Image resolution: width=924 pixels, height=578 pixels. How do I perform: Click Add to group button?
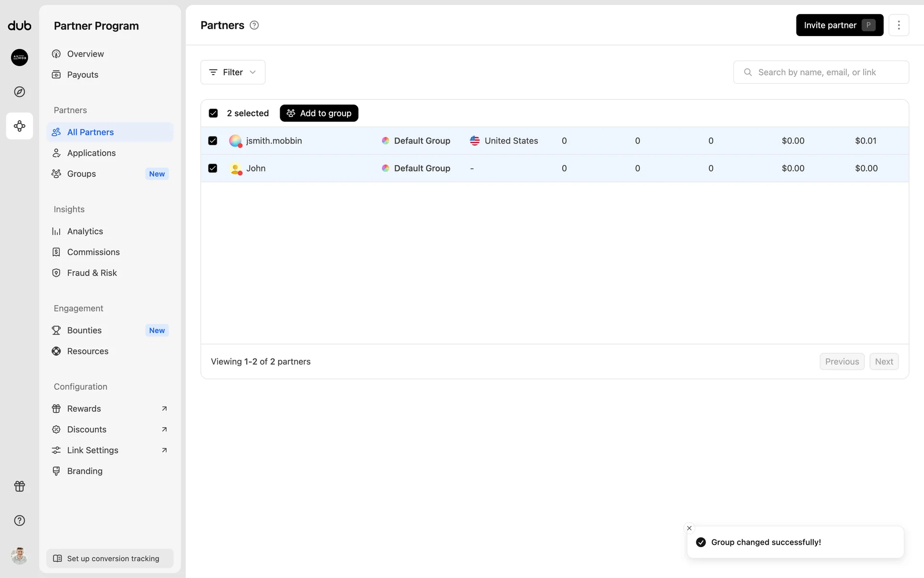pyautogui.click(x=319, y=113)
